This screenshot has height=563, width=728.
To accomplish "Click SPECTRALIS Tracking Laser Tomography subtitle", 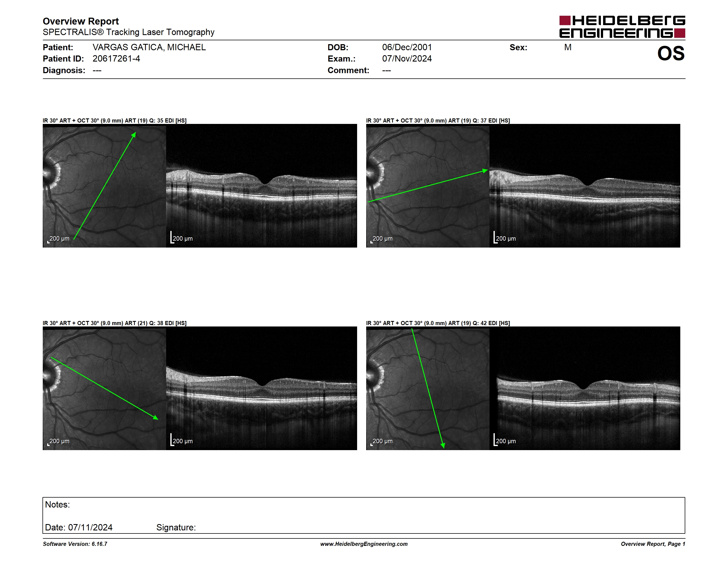I will pos(128,32).
